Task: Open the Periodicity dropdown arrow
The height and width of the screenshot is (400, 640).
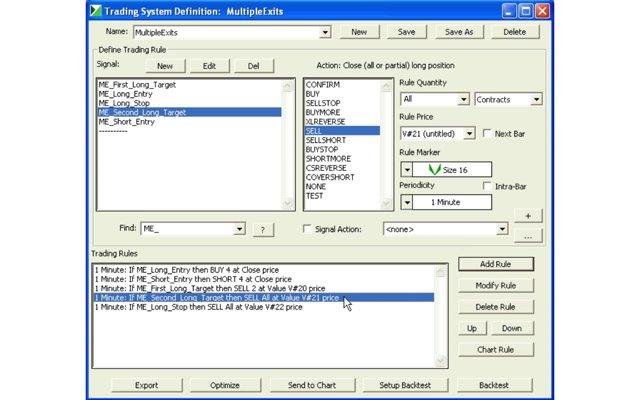Action: [x=407, y=202]
